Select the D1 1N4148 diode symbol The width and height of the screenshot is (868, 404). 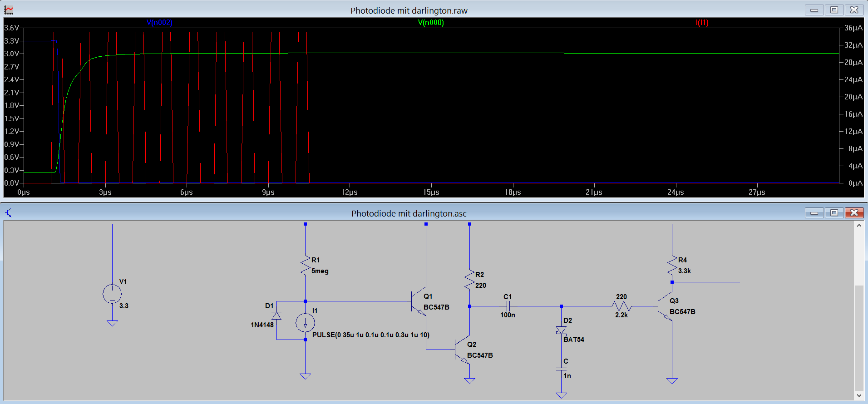coord(276,315)
